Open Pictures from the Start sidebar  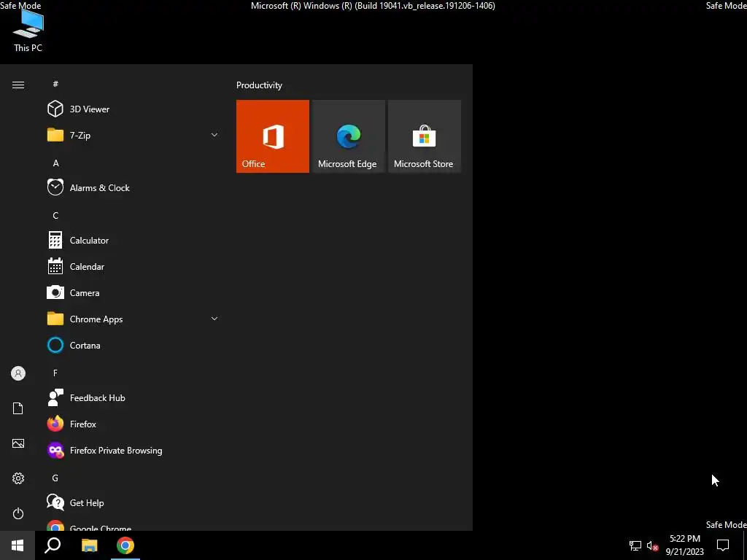pos(18,443)
